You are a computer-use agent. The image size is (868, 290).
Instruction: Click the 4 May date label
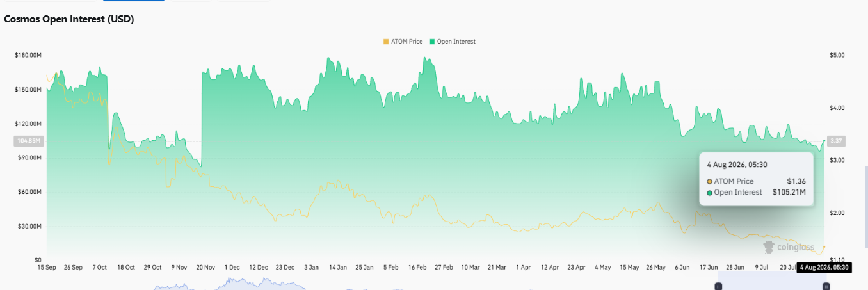[602, 267]
